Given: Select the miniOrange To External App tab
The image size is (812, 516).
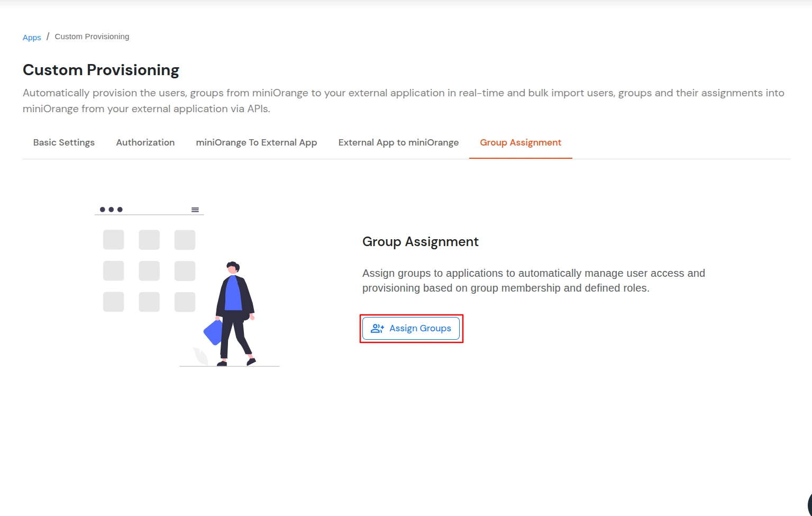Looking at the screenshot, I should 256,142.
